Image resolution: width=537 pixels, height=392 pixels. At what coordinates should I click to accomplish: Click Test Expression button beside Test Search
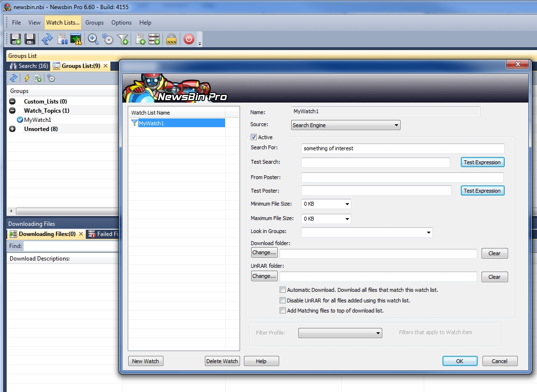point(482,162)
